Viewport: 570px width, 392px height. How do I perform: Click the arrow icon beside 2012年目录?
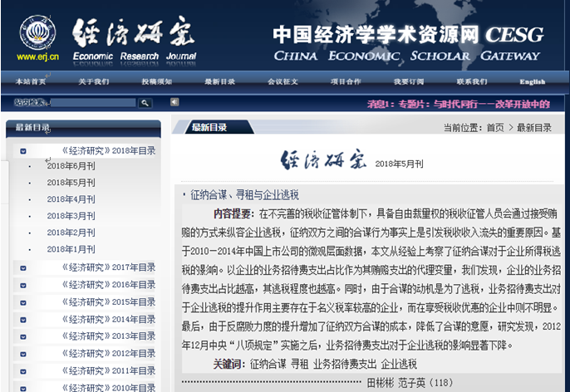coord(23,354)
